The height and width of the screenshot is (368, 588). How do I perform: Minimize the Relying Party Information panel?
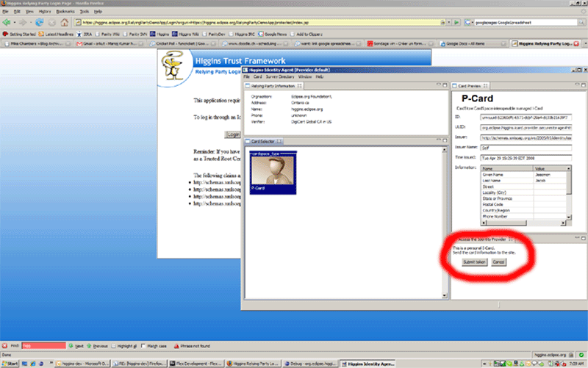438,85
